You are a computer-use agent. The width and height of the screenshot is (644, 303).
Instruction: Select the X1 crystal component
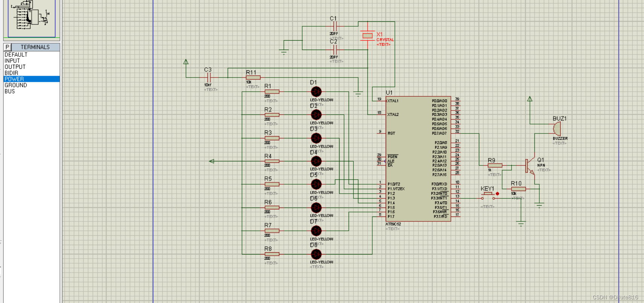click(x=367, y=36)
